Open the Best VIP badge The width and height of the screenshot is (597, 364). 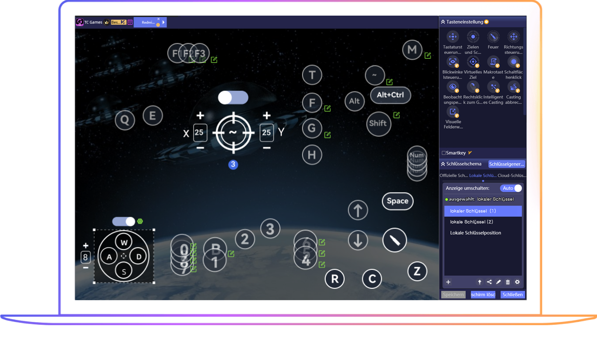(118, 22)
